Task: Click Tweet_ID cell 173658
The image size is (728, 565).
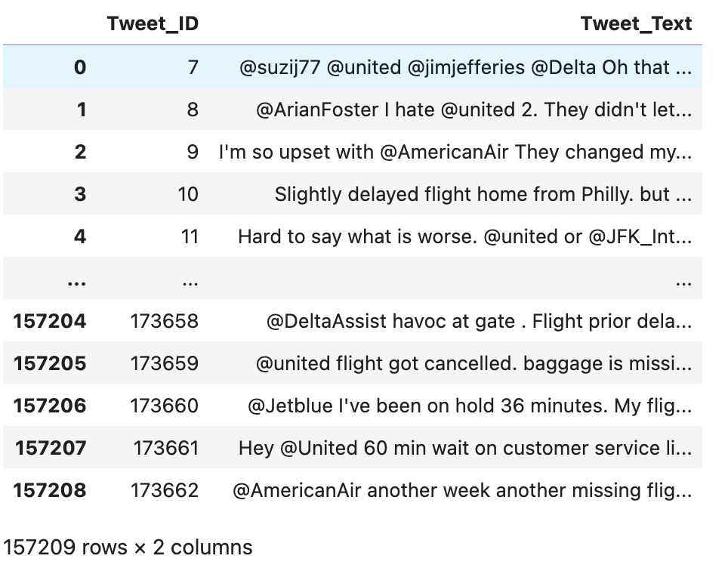Action: 164,321
